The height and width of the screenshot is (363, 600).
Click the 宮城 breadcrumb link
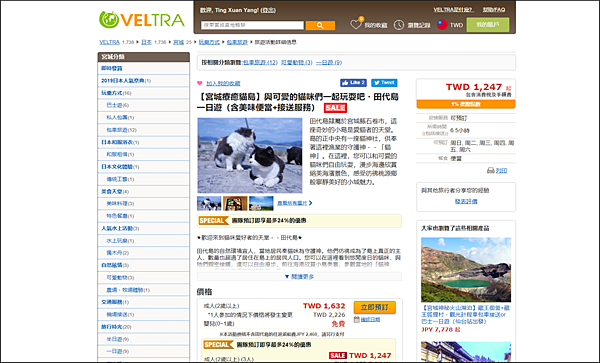coord(178,42)
